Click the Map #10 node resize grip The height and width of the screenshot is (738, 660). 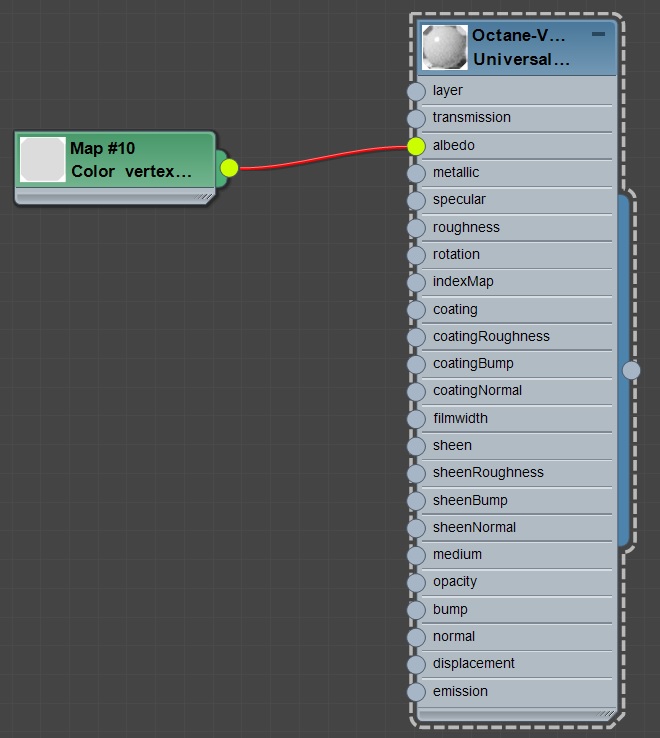pyautogui.click(x=204, y=197)
